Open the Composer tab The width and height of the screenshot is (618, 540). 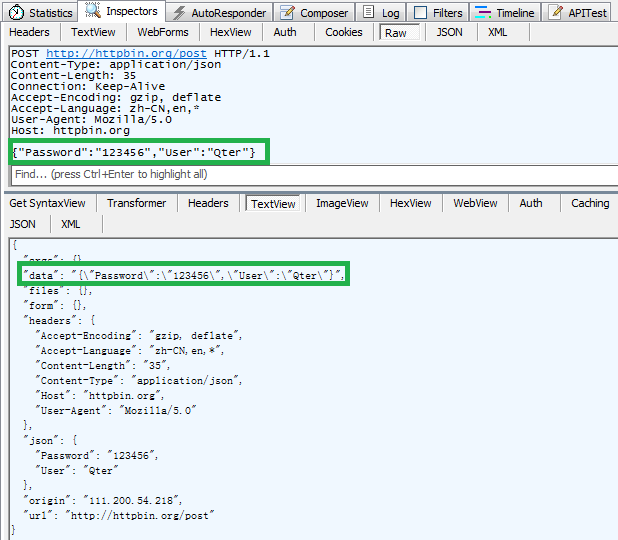click(x=314, y=13)
